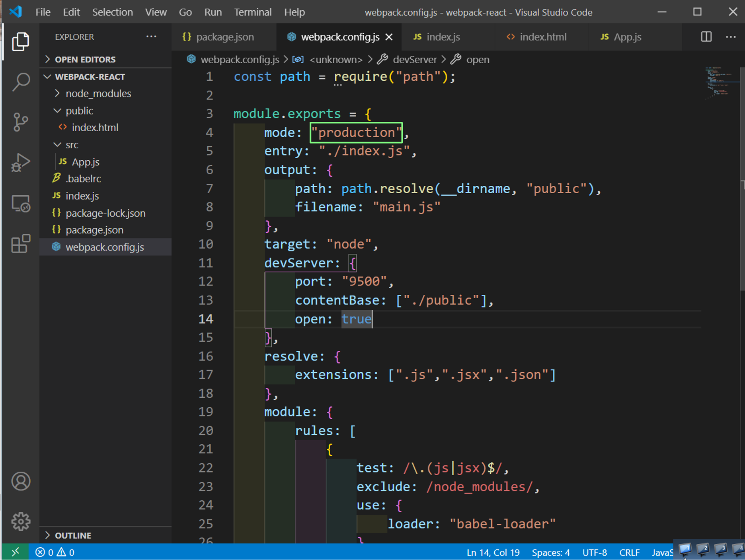Open Explorer views and more actions ellipsis

[x=151, y=37]
